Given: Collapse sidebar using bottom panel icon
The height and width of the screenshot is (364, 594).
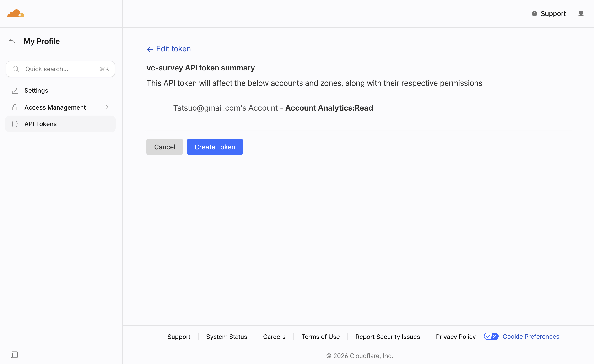Looking at the screenshot, I should 15,355.
